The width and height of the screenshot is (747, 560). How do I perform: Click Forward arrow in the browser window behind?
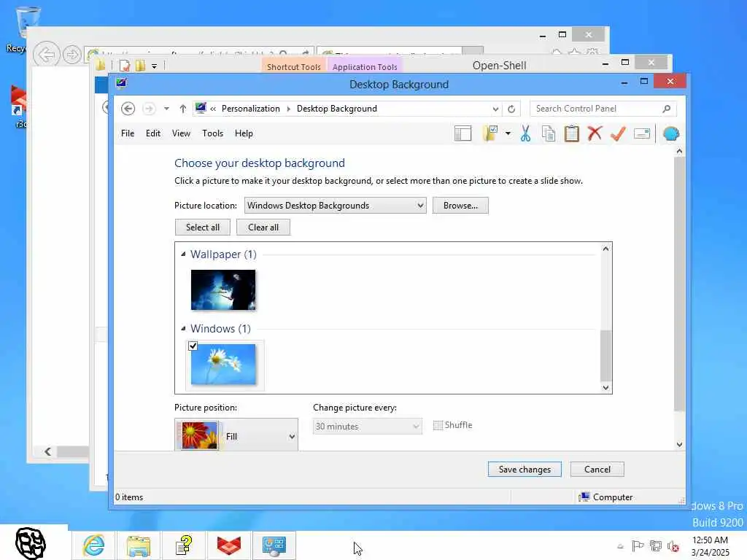click(x=72, y=55)
